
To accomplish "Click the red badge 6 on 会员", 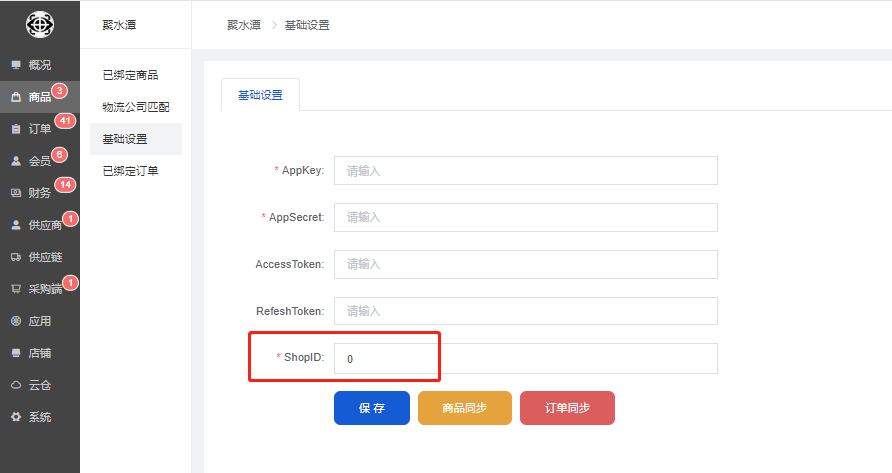I will pos(60,154).
